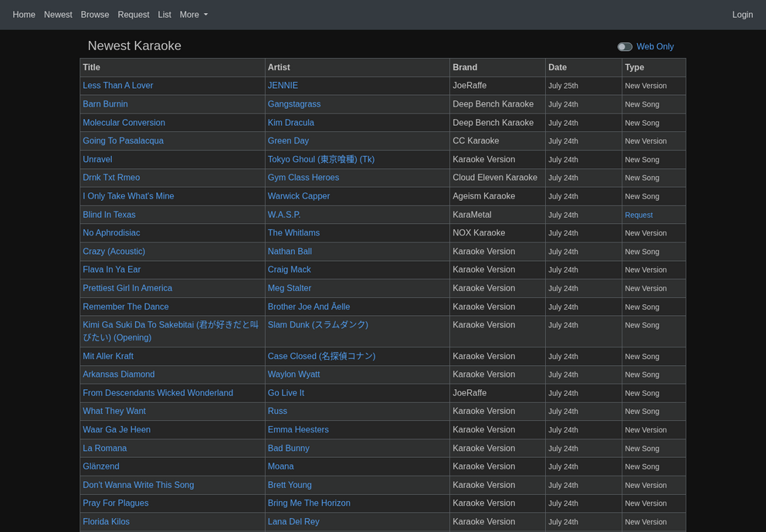Open artist Craig Mack
Image resolution: width=766 pixels, height=532 pixels.
[x=290, y=269]
